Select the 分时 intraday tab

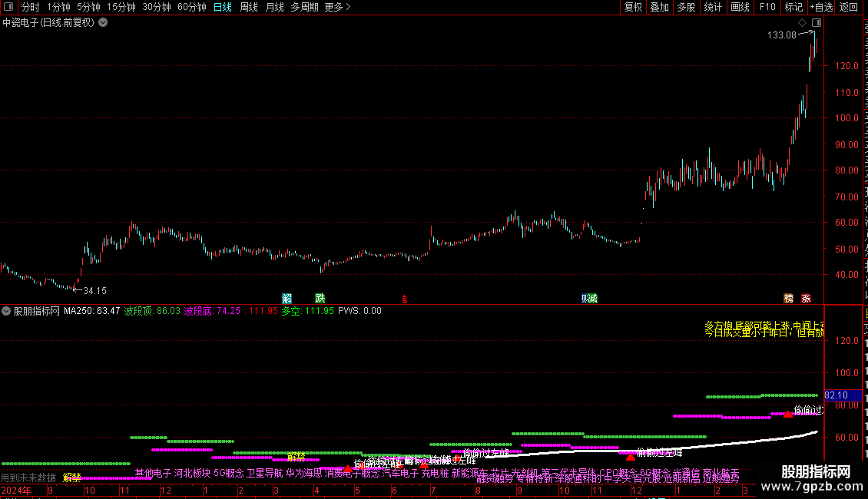pos(31,7)
